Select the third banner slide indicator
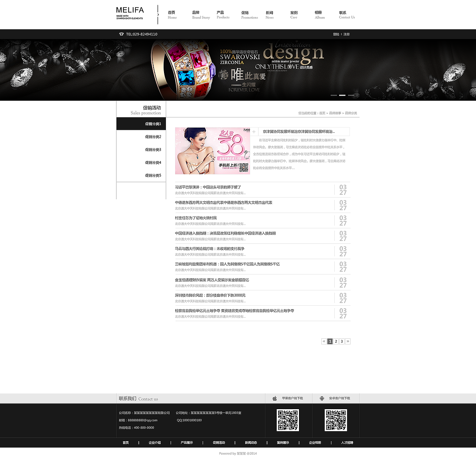Screen dimensions: 476x459 click(x=351, y=95)
